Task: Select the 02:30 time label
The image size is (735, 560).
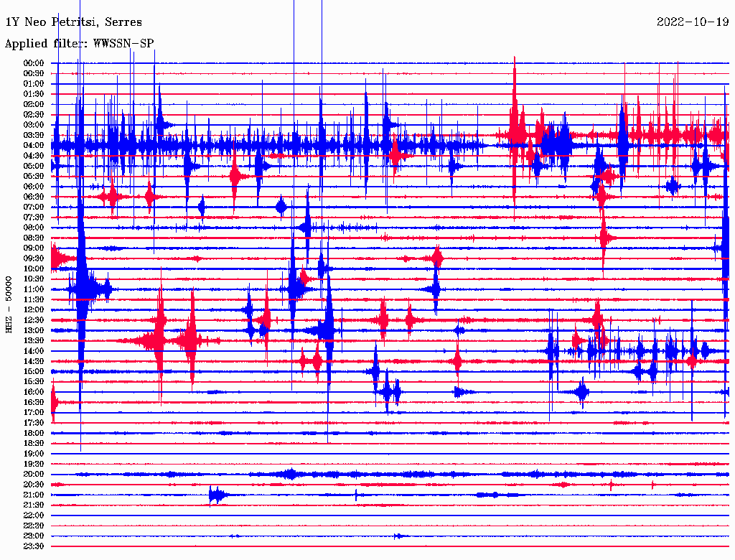Action: point(34,114)
